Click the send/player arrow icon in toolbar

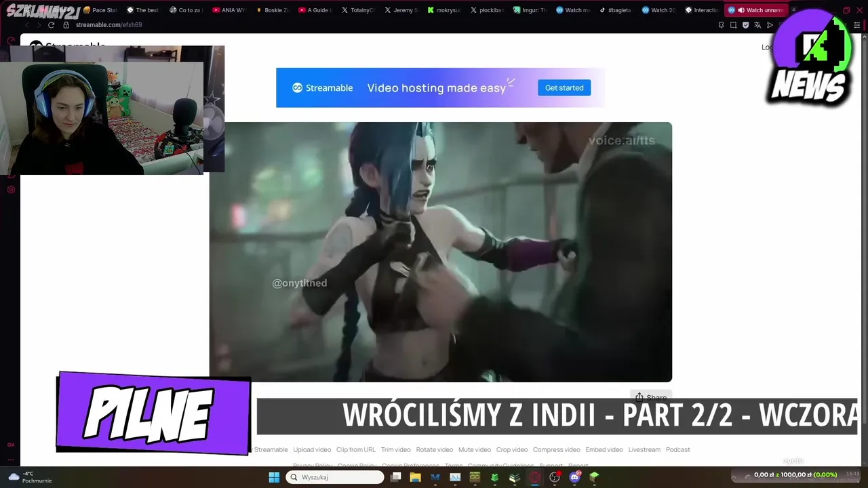click(x=770, y=25)
